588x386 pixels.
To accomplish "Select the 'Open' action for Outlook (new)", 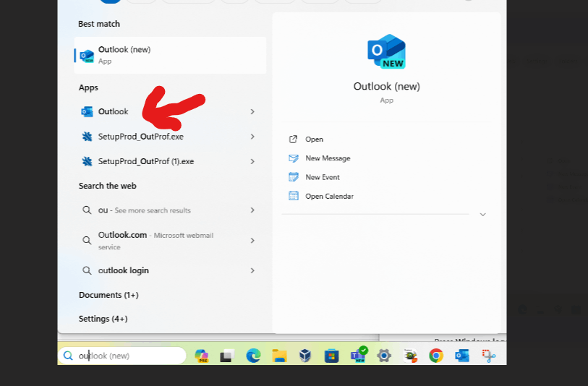I will (x=314, y=140).
